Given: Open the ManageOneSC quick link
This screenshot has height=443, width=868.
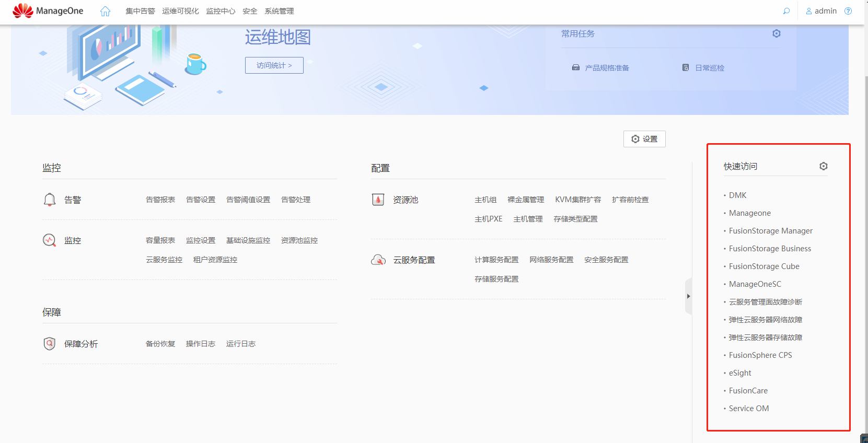Looking at the screenshot, I should pos(755,284).
